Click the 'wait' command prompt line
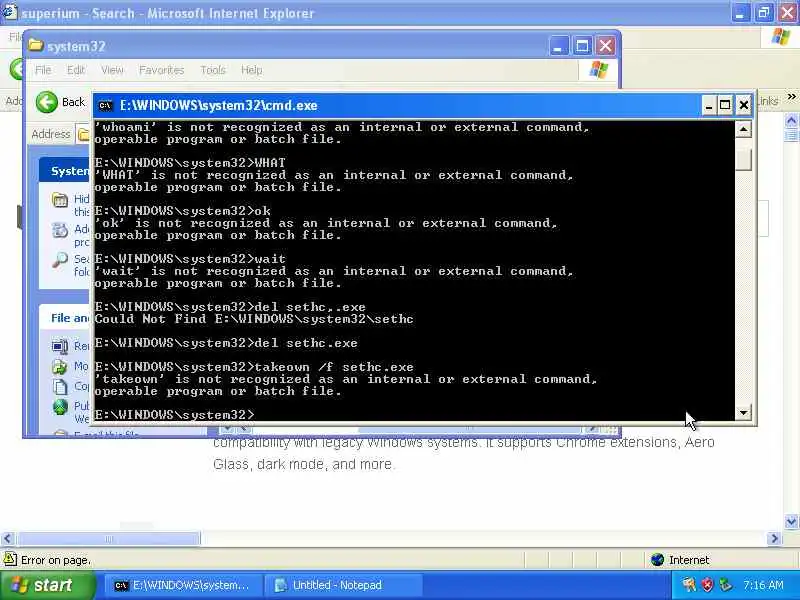 190,259
